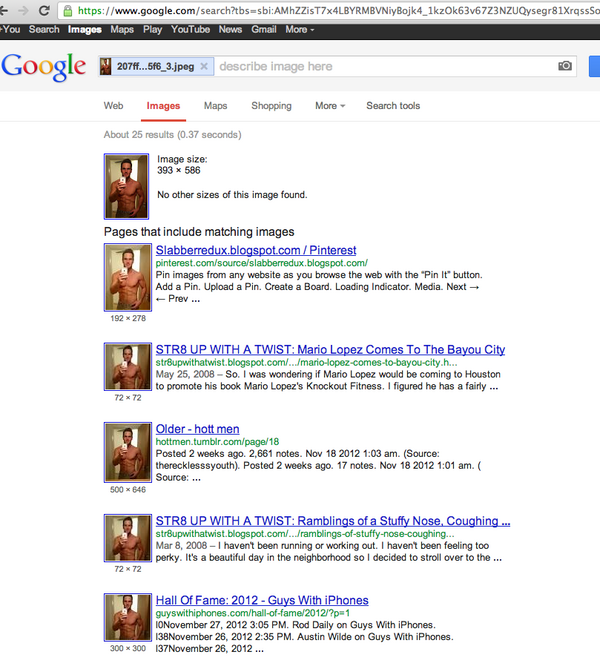Open YouTube in the black Google bar
The image size is (600, 669).
pos(190,29)
